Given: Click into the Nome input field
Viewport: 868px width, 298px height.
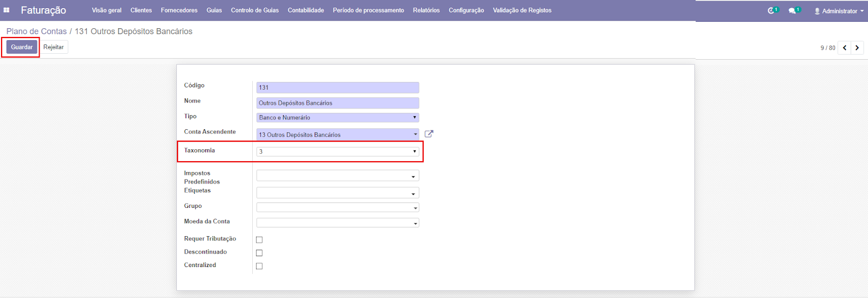Looking at the screenshot, I should [x=337, y=103].
